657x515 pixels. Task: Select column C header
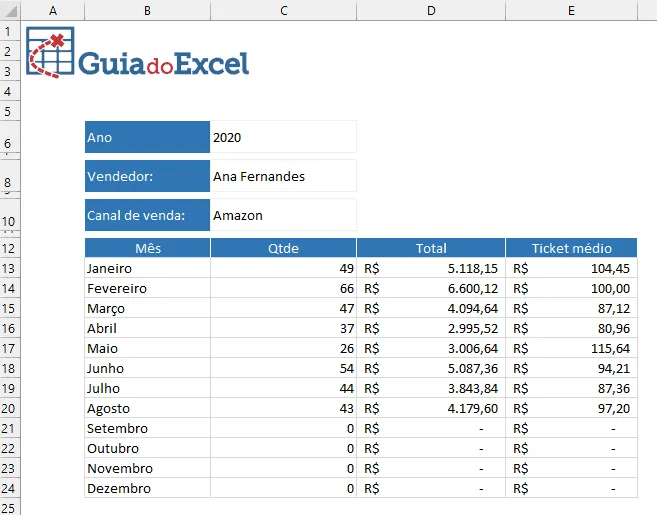[x=284, y=10]
